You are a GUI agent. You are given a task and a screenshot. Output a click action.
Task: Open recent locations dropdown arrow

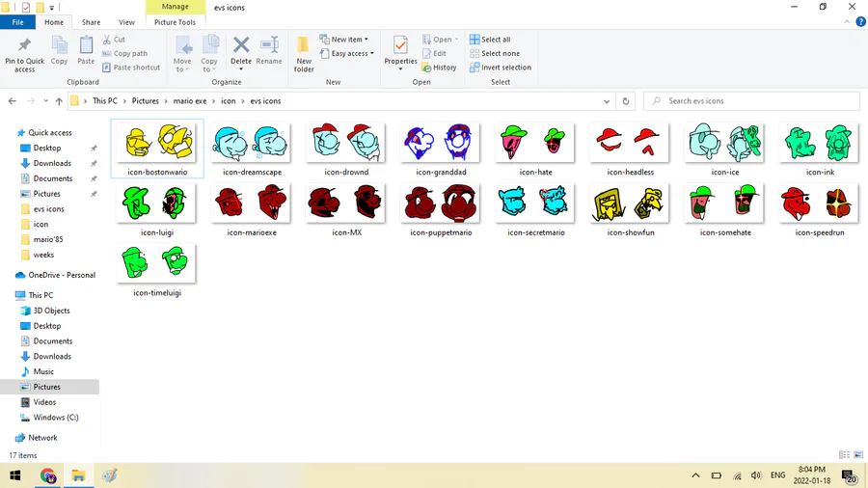(x=45, y=101)
